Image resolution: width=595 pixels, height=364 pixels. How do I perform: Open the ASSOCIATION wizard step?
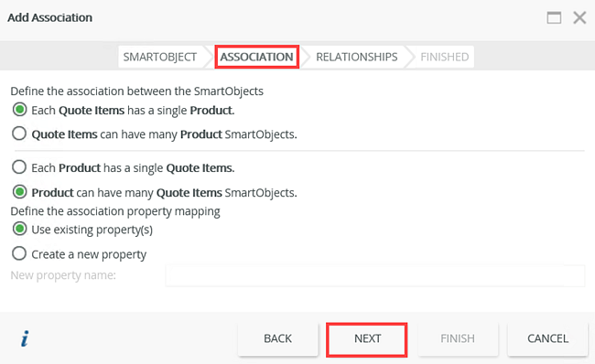(257, 57)
